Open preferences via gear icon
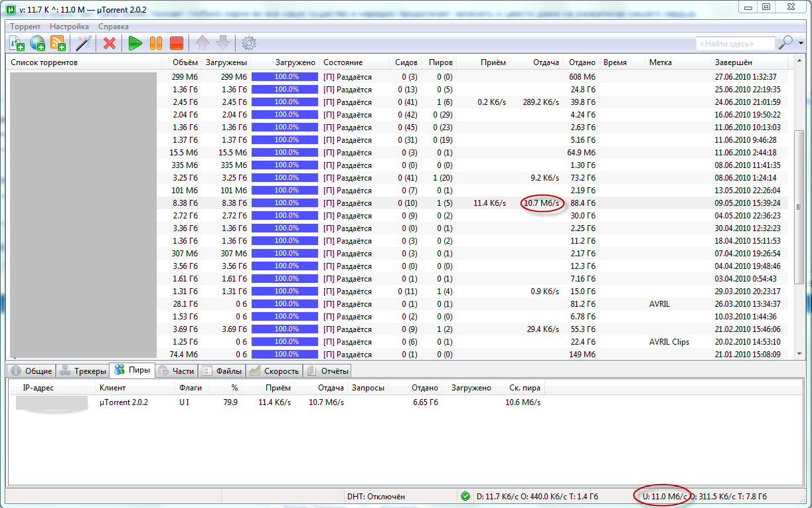This screenshot has width=812, height=508. (248, 43)
